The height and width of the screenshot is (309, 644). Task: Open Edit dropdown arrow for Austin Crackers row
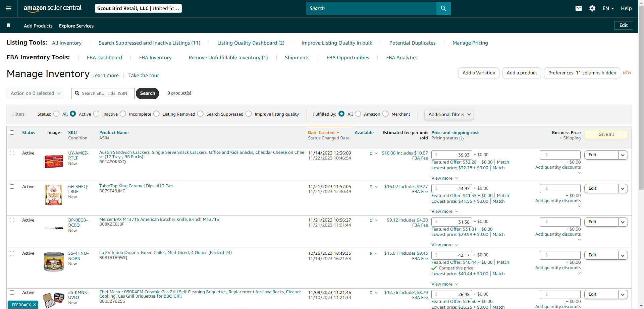pos(623,155)
